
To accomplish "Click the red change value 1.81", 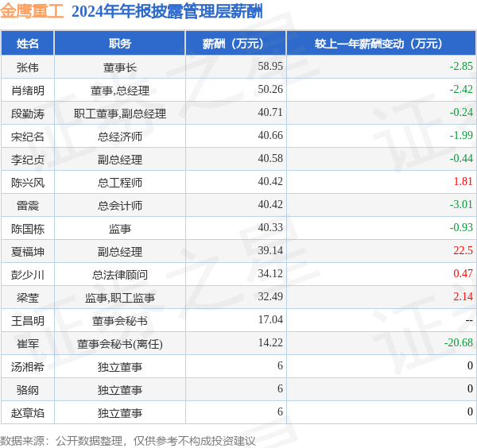I will point(463,182).
